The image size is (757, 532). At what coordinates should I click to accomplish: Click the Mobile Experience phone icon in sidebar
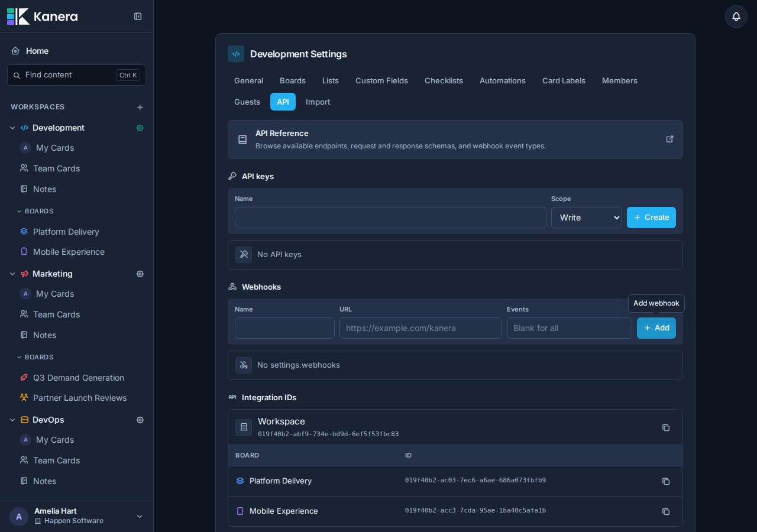24,252
